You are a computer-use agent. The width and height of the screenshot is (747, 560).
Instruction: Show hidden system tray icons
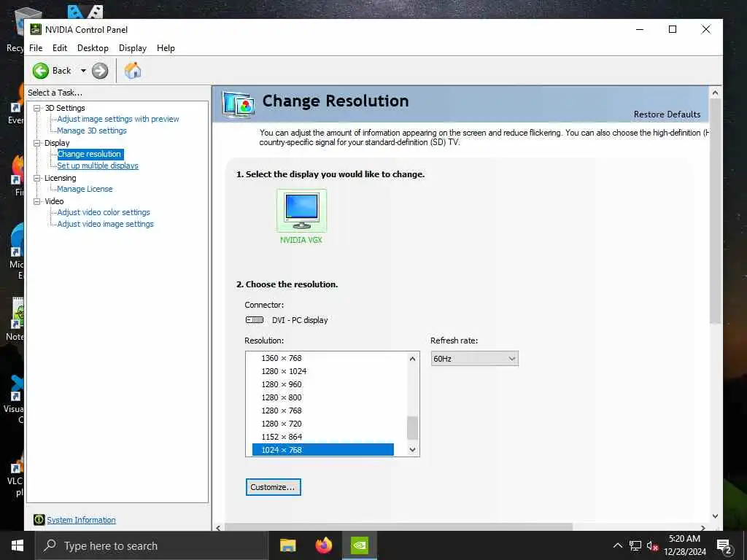617,545
